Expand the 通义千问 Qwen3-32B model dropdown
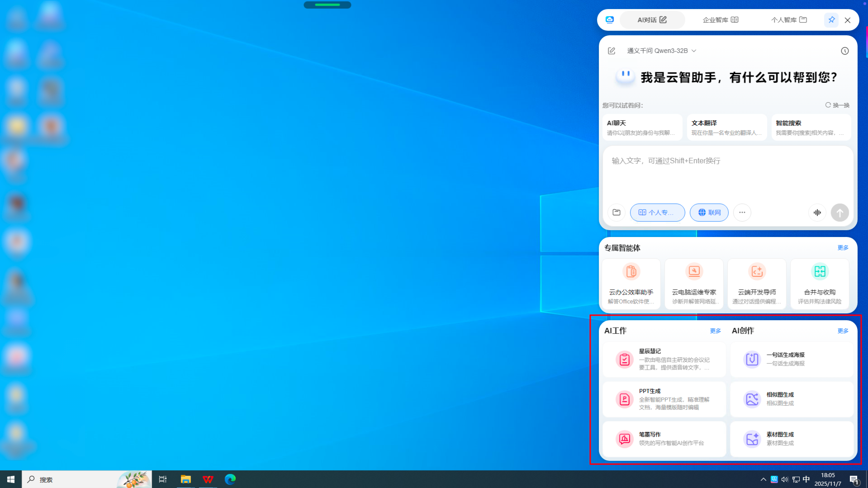The height and width of the screenshot is (488, 868). 661,51
